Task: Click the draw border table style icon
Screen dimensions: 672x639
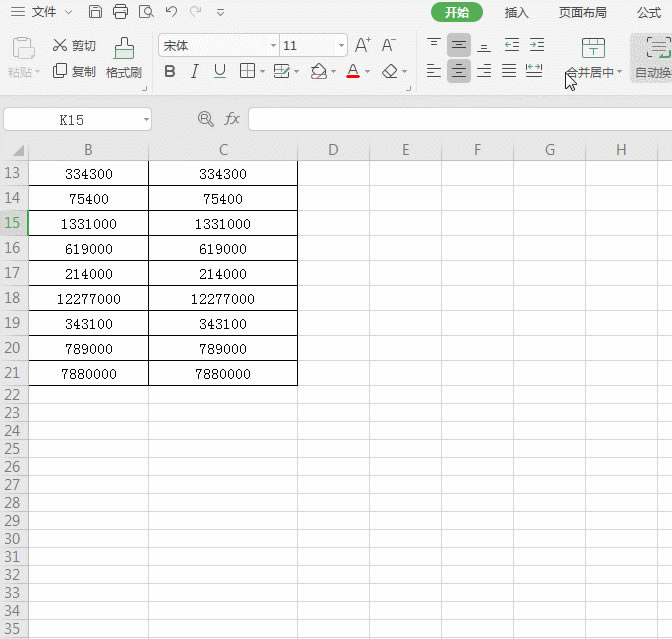Action: click(x=282, y=71)
